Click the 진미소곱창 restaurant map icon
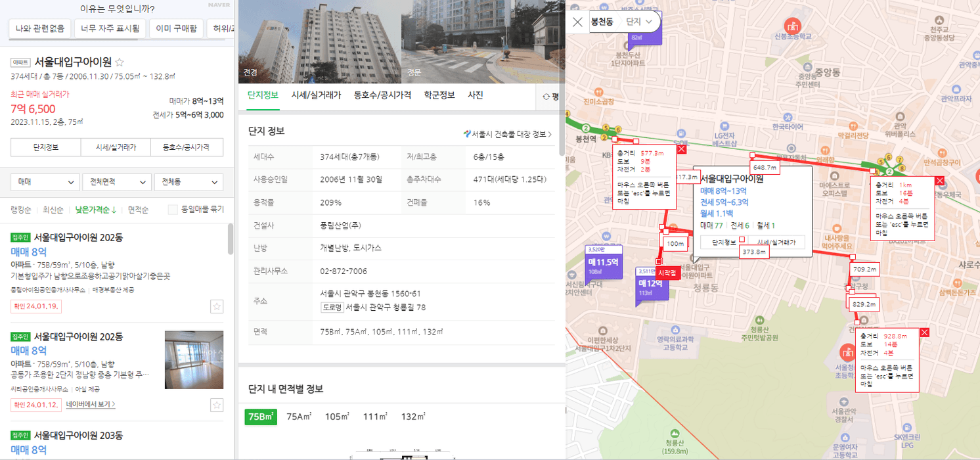Screen dimensions: 980x460 (x=598, y=92)
